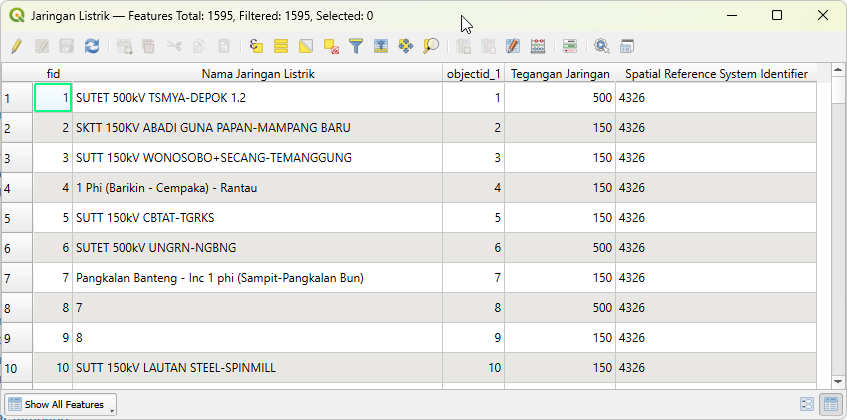Switch to form view at bottom right
The image size is (847, 420).
[807, 404]
